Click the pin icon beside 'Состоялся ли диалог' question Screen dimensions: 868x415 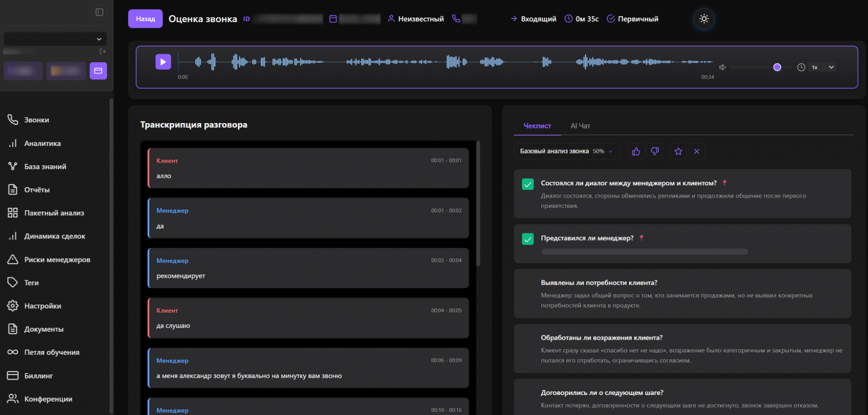[x=724, y=182]
